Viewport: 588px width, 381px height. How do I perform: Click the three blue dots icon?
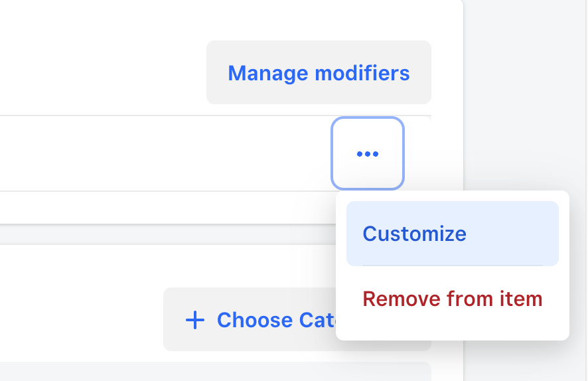[368, 153]
